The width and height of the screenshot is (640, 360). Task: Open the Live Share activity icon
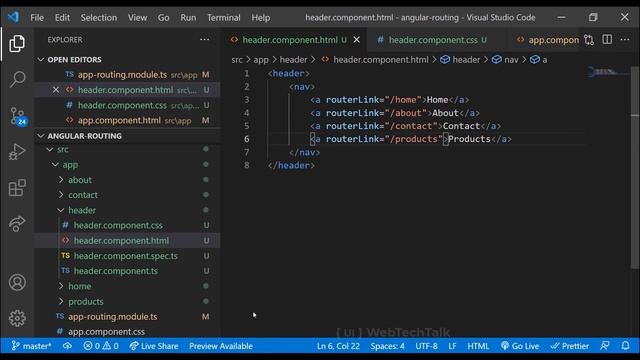pos(17,223)
